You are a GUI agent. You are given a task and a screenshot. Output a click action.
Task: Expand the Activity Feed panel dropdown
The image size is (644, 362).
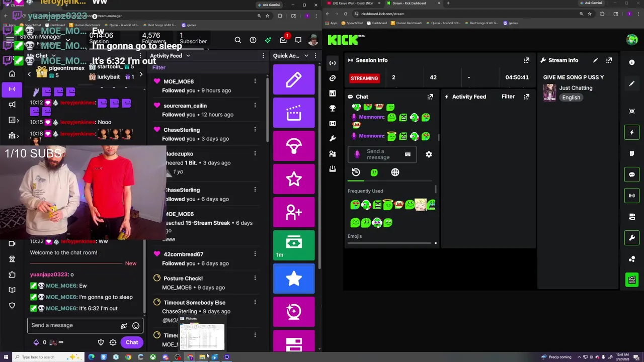[188, 56]
